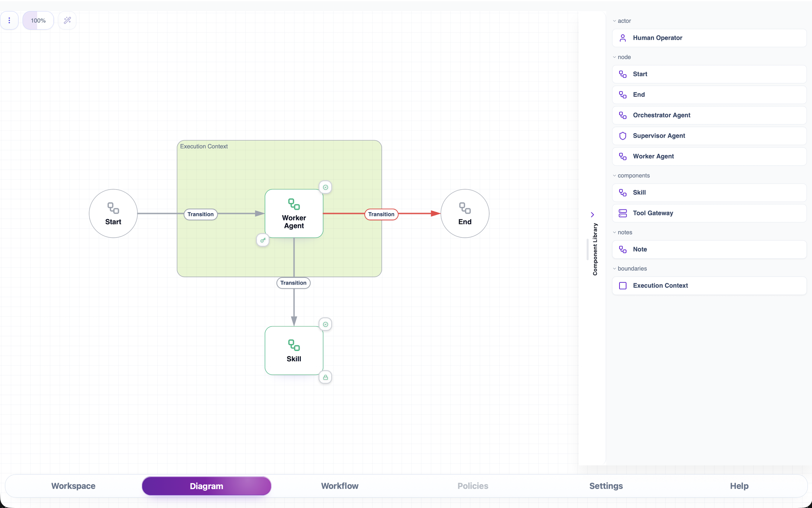This screenshot has width=812, height=508.
Task: Open the three-dot options menu
Action: pyautogui.click(x=9, y=21)
